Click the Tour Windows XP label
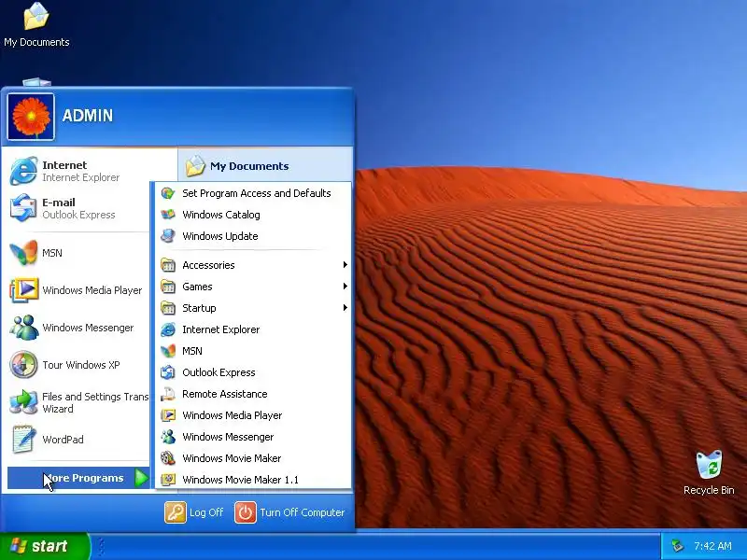The height and width of the screenshot is (560, 747). [x=81, y=365]
